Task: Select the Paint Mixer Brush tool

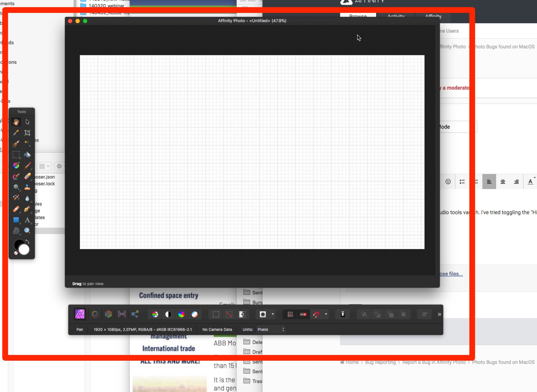Action: pyautogui.click(x=16, y=176)
